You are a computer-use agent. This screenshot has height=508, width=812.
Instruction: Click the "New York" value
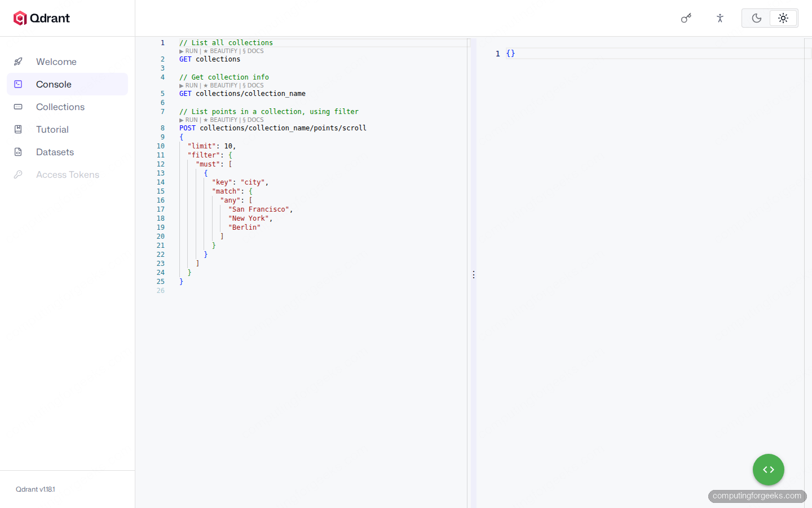(249, 218)
